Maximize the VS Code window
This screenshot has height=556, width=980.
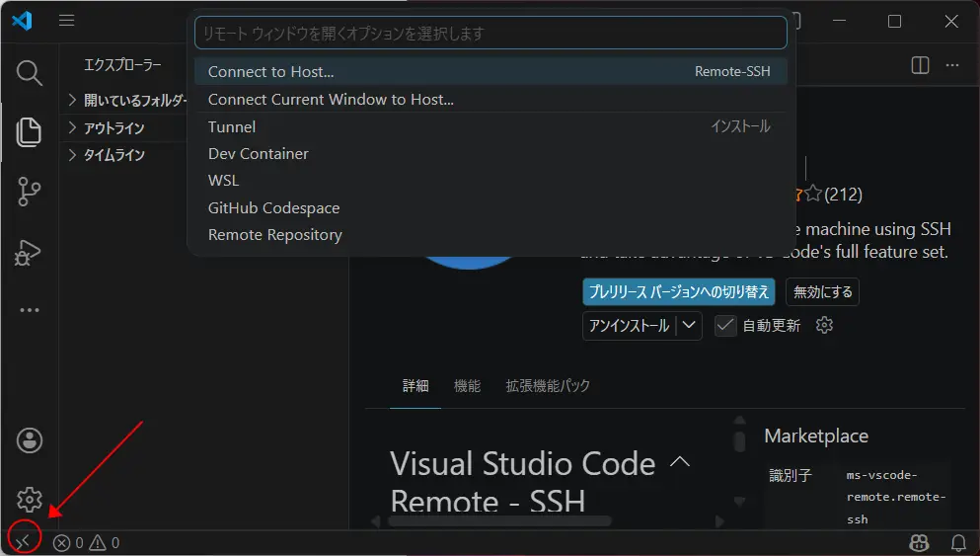(894, 22)
